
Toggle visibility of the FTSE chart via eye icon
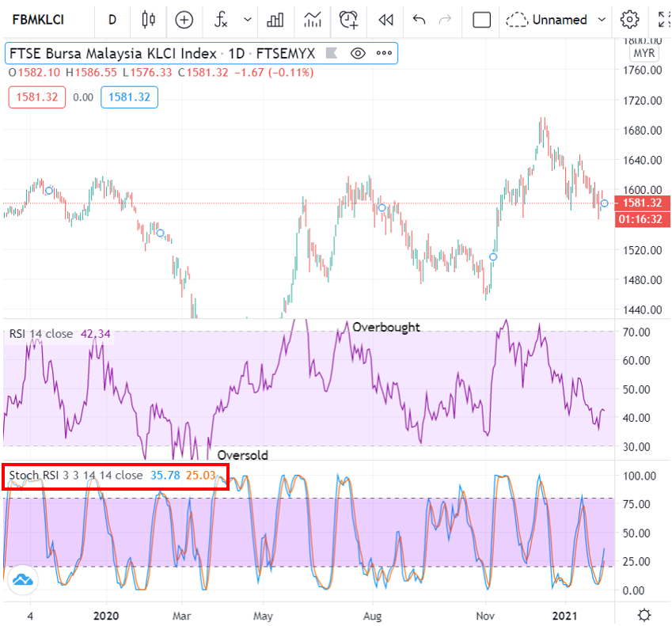click(x=358, y=53)
